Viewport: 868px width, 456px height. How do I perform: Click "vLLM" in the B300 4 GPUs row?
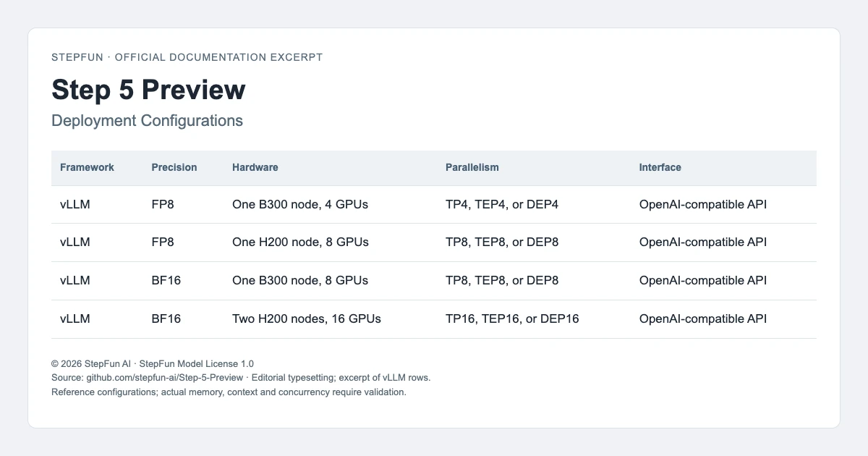click(x=75, y=205)
